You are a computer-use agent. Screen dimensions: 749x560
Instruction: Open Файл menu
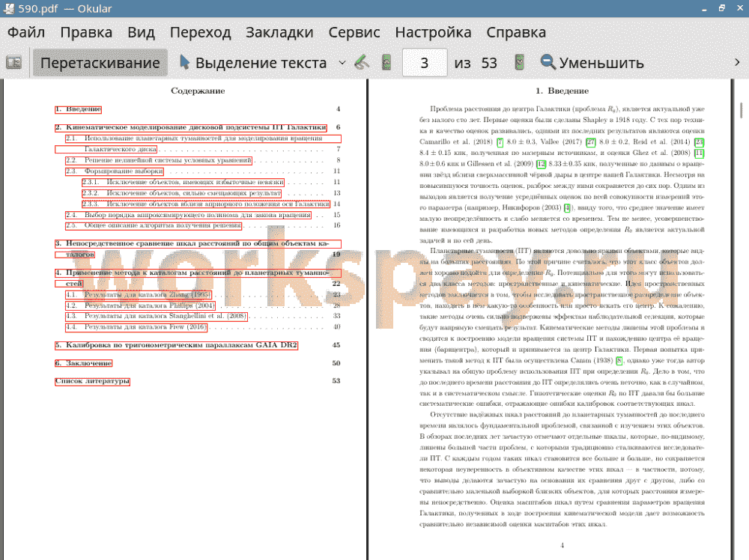coord(26,32)
